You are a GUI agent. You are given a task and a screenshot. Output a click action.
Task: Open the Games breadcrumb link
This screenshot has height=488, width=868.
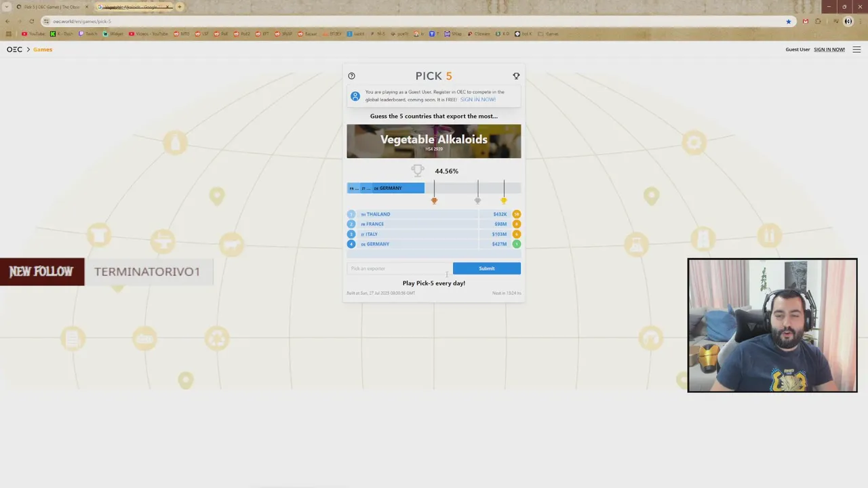[43, 49]
